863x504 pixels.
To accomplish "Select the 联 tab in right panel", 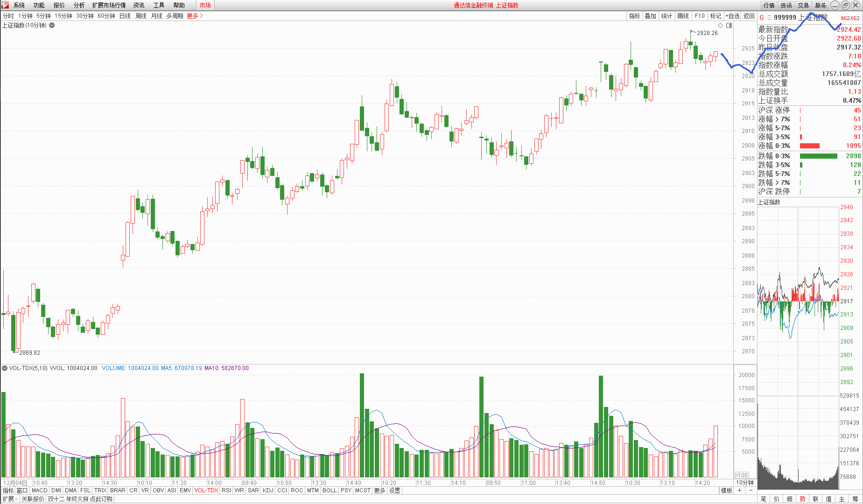I will click(816, 499).
